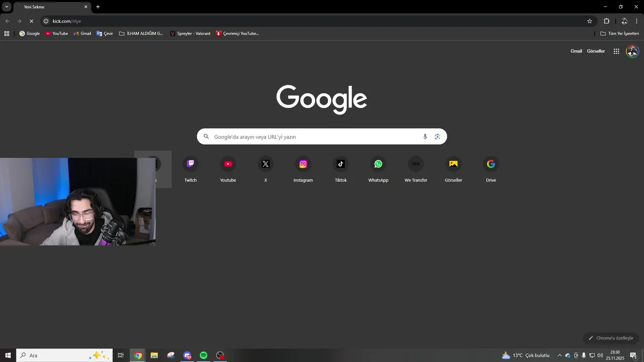Search by image with Google Lens icon

(x=437, y=137)
